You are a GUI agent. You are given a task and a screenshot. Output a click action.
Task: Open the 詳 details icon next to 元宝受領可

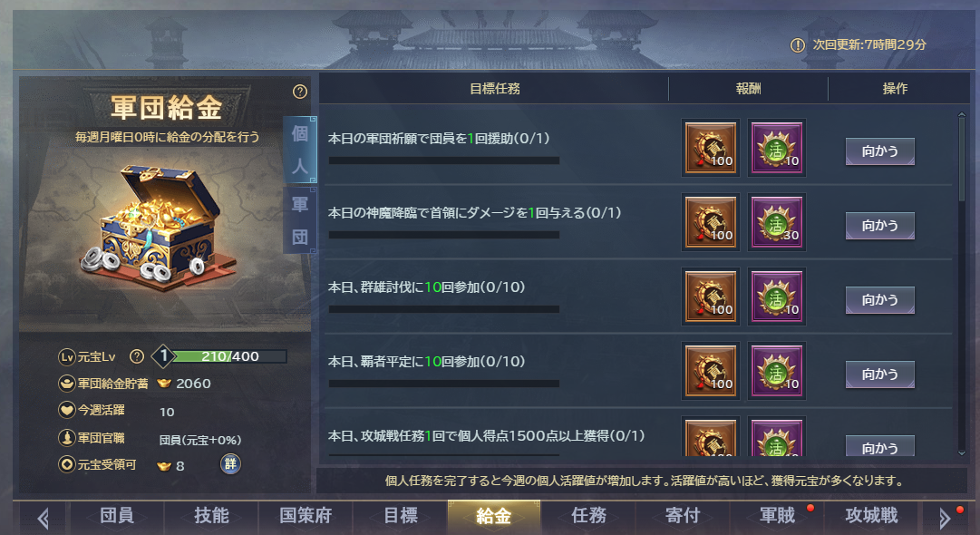[x=230, y=463]
